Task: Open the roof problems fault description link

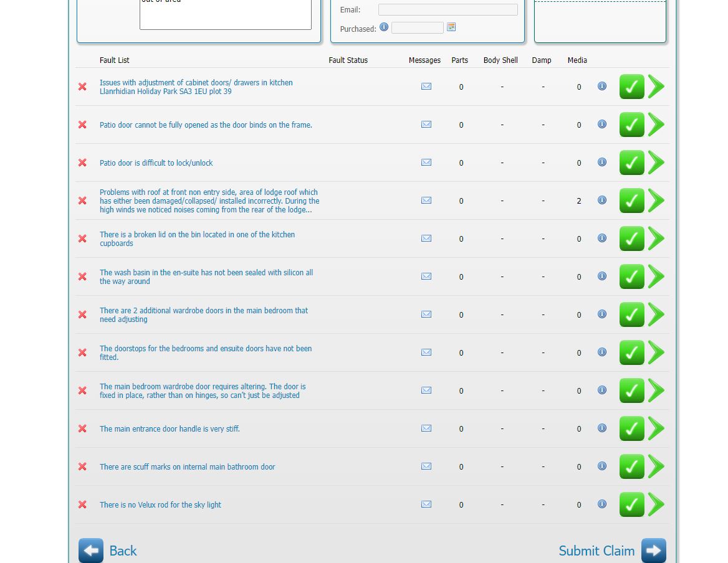Action: click(x=209, y=201)
